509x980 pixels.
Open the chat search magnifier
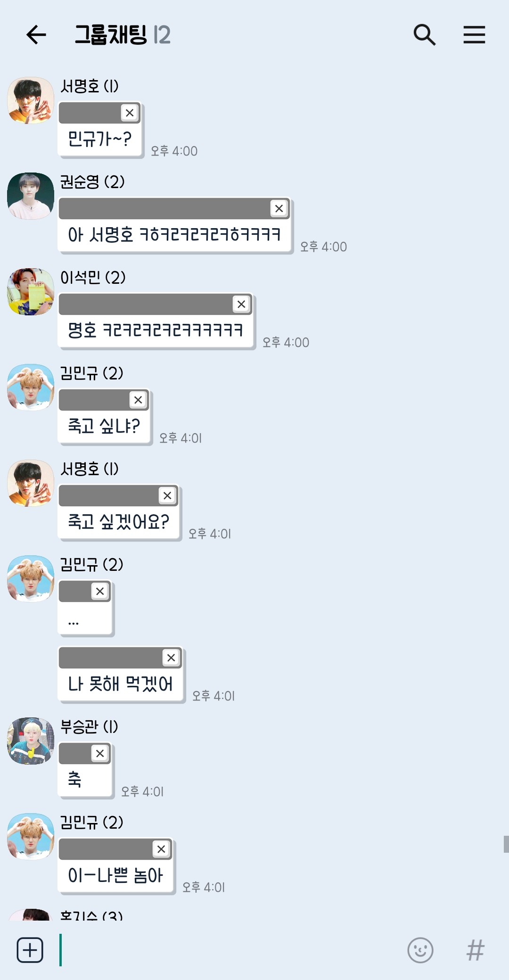[x=424, y=35]
